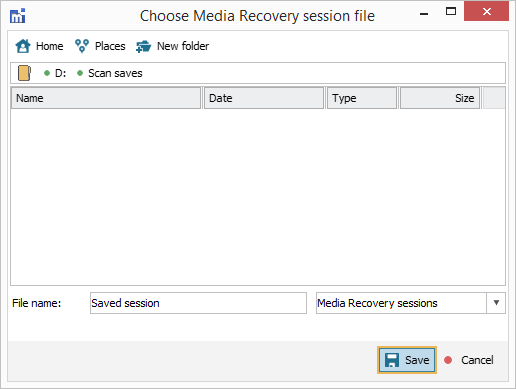Image resolution: width=516 pixels, height=389 pixels.
Task: Click the red dot beside Cancel
Action: [448, 360]
